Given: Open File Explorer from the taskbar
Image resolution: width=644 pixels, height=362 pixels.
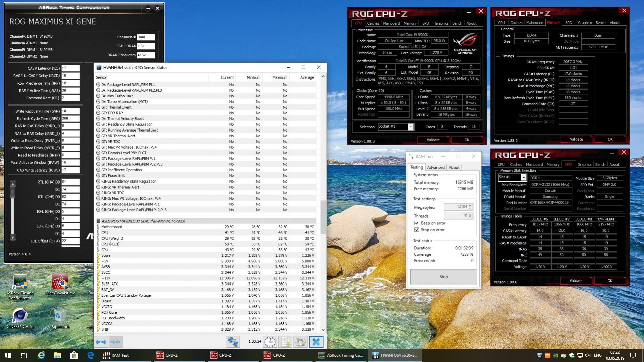Looking at the screenshot, I should click(x=57, y=355).
